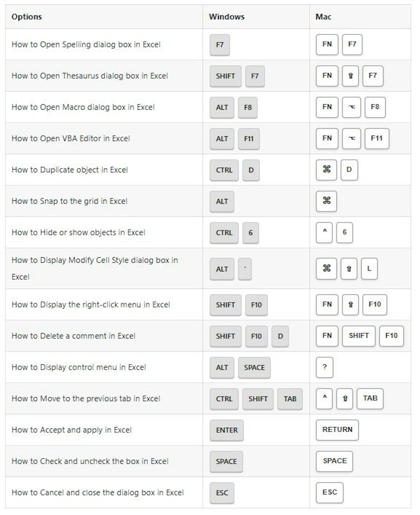Select the Options column header
This screenshot has height=515, width=420.
tap(27, 17)
